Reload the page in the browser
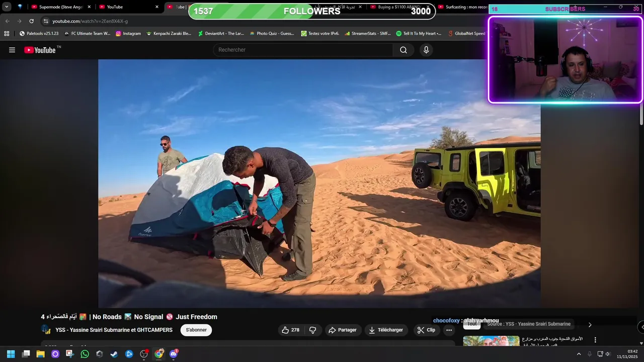The image size is (644, 362). coord(31,21)
